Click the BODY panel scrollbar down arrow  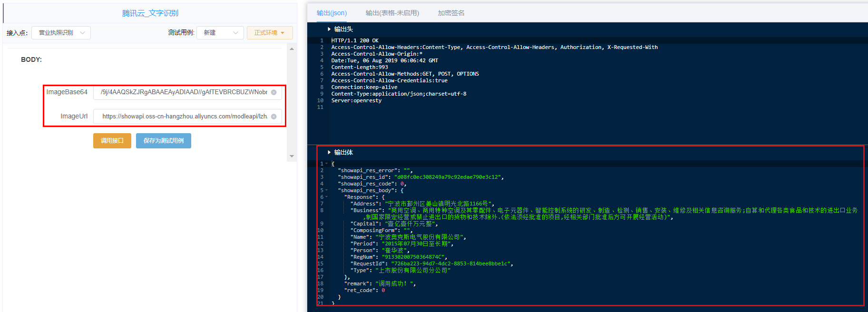[292, 156]
